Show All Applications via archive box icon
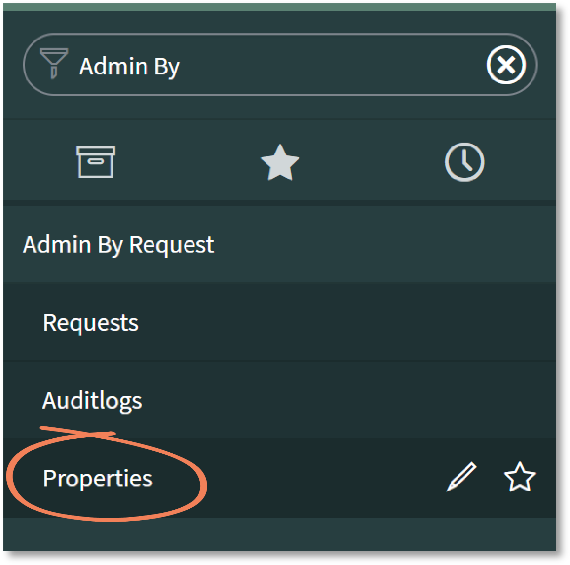 click(96, 162)
